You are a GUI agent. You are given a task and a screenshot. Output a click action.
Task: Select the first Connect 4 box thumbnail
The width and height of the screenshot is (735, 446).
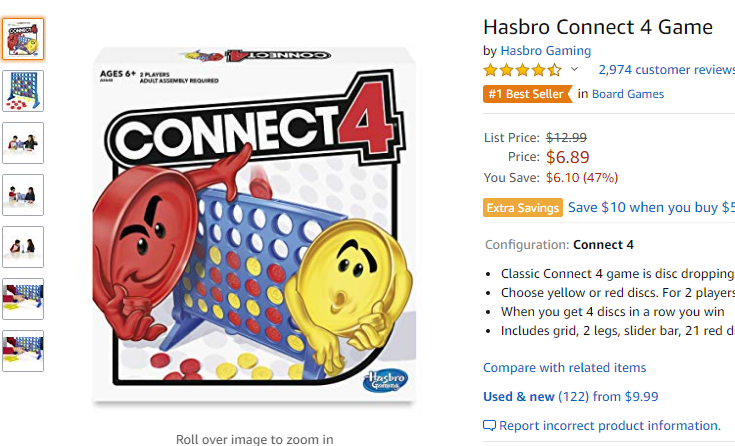click(23, 39)
